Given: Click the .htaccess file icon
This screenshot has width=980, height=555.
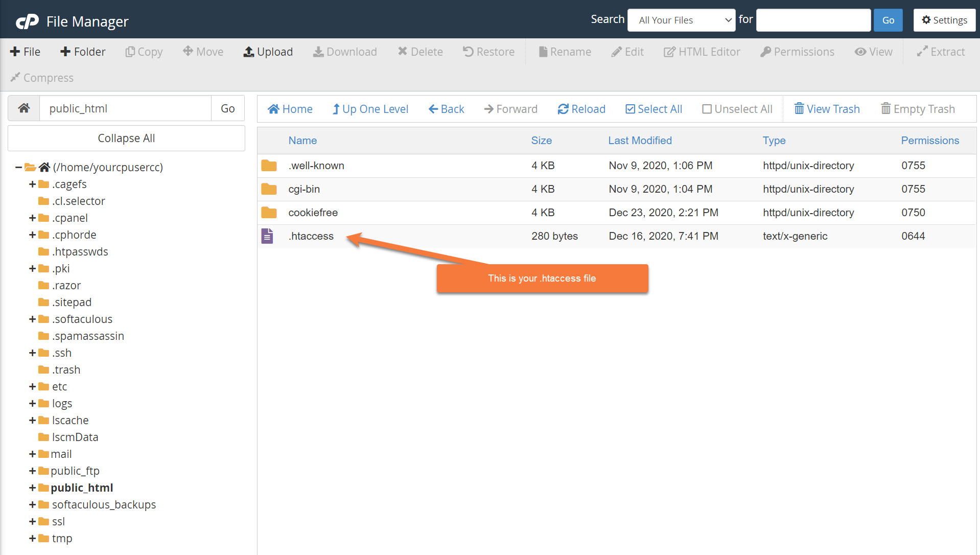Looking at the screenshot, I should 267,236.
